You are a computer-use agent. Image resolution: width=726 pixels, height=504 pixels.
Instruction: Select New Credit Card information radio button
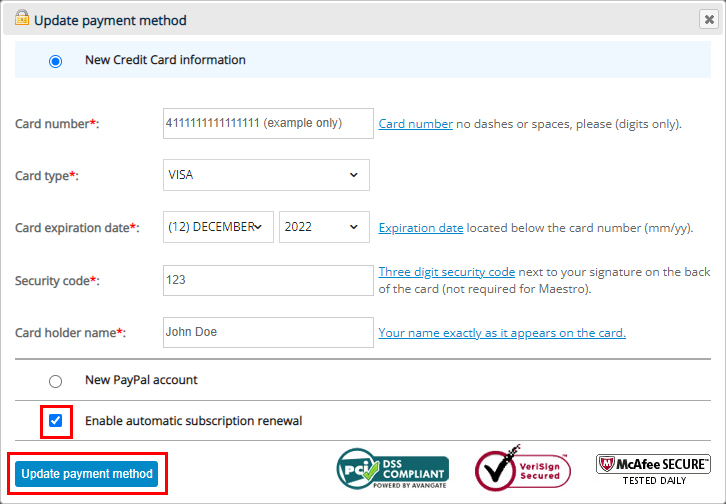[x=56, y=61]
